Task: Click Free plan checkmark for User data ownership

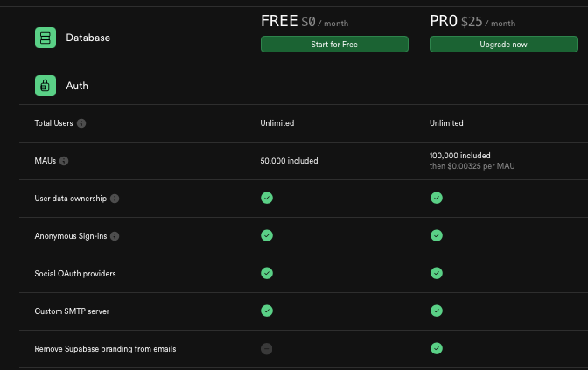Action: (x=267, y=198)
